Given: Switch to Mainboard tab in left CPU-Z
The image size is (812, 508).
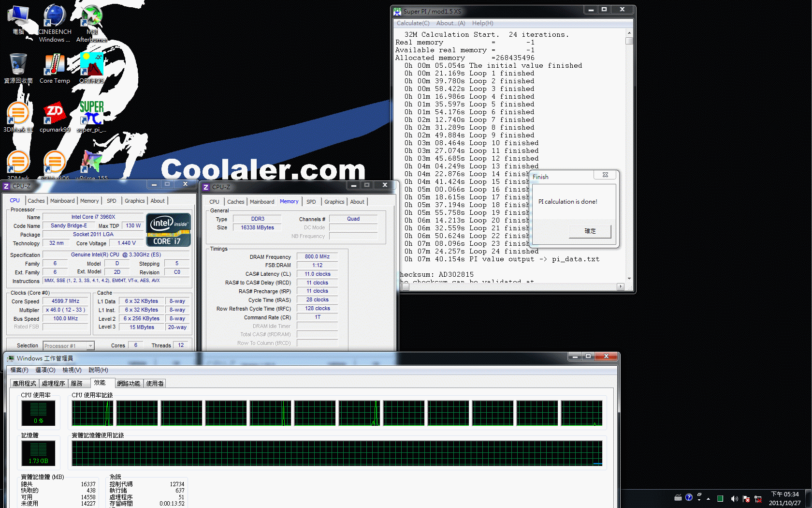Looking at the screenshot, I should point(62,201).
